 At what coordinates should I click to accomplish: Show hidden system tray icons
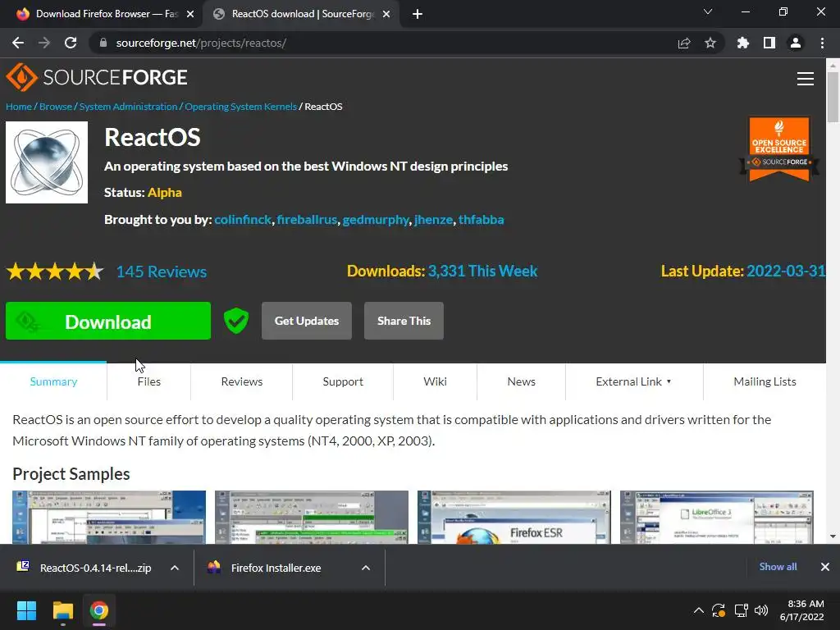(699, 610)
